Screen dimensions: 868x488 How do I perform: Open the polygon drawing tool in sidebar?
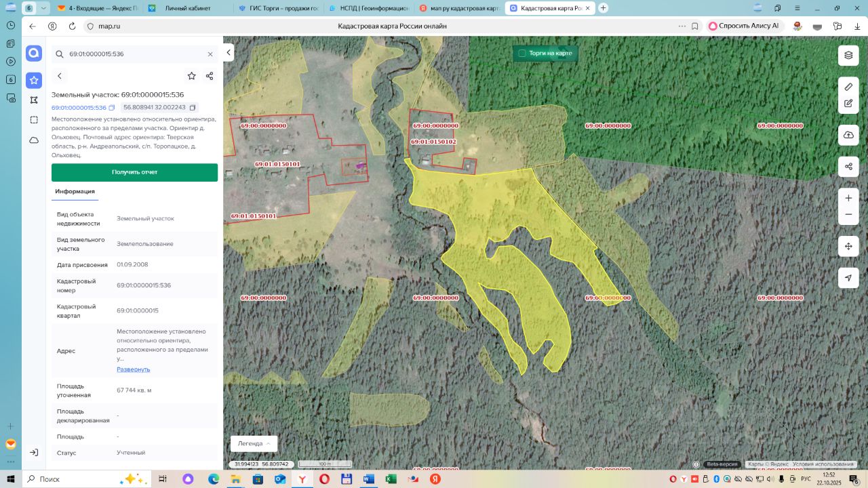(34, 100)
